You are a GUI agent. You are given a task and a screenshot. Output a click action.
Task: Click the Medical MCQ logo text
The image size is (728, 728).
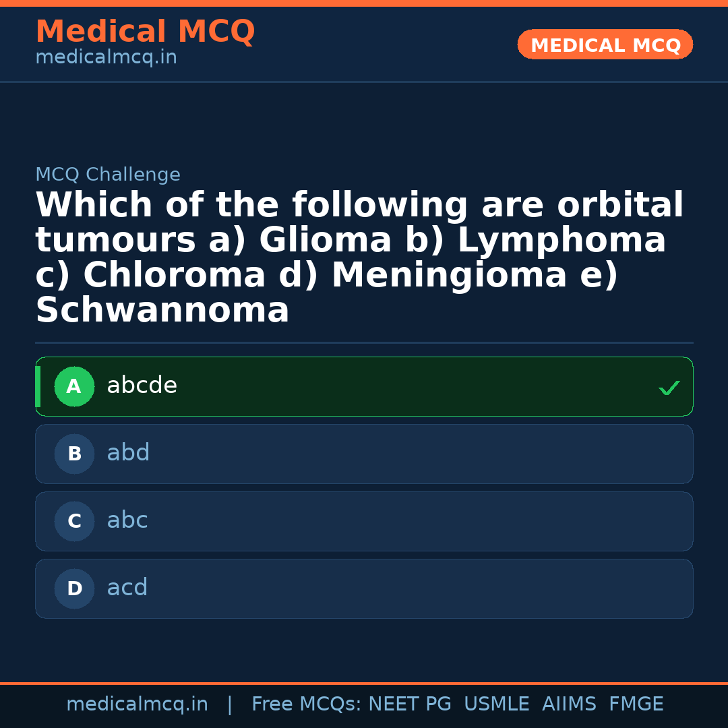pyautogui.click(x=145, y=32)
